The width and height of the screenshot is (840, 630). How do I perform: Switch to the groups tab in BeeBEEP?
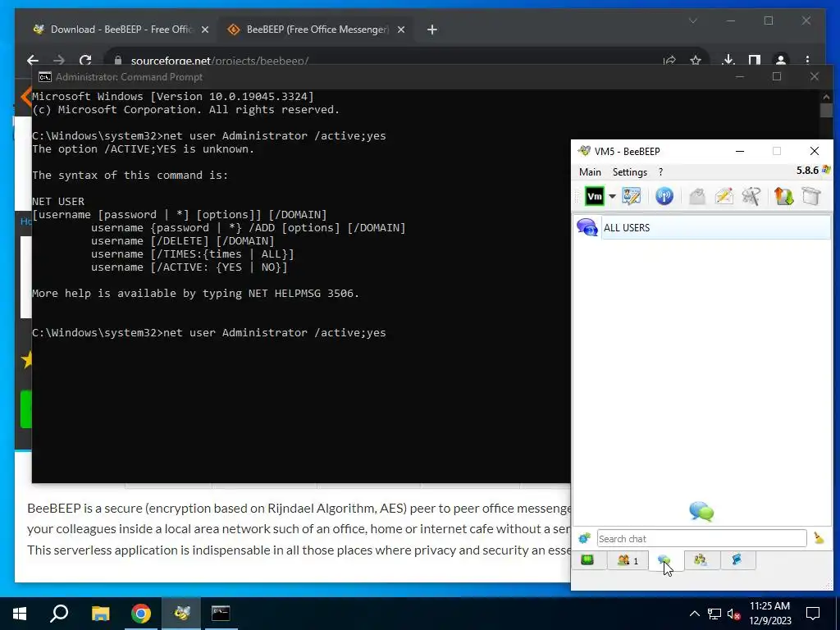[x=701, y=560]
